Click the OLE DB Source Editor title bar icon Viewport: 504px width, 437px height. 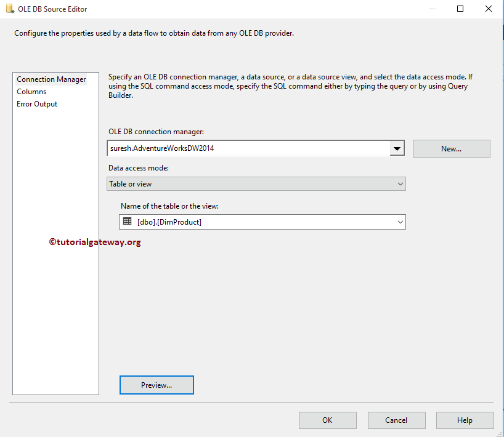click(9, 9)
